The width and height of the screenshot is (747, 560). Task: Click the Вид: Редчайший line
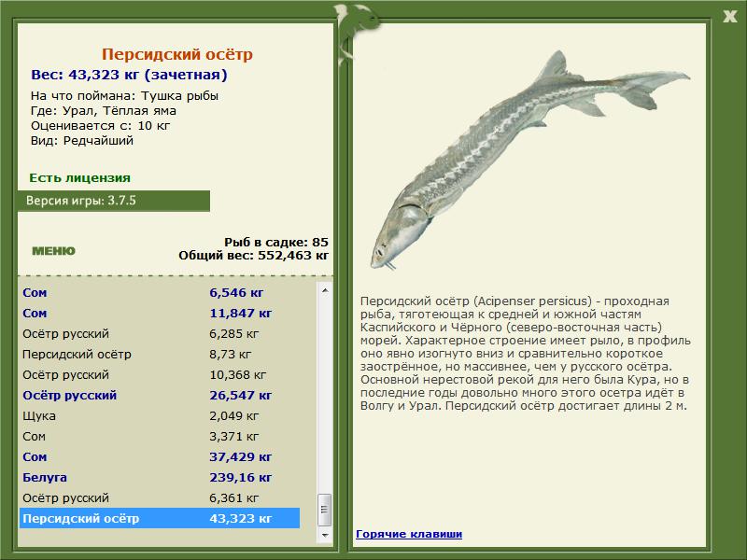pos(82,141)
